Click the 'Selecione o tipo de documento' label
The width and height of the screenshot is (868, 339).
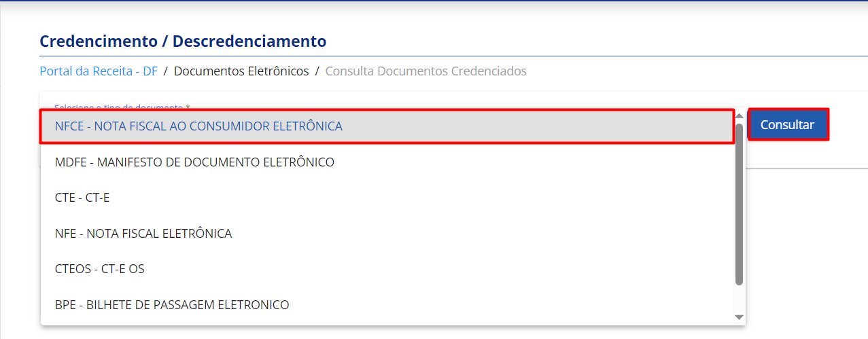[122, 107]
